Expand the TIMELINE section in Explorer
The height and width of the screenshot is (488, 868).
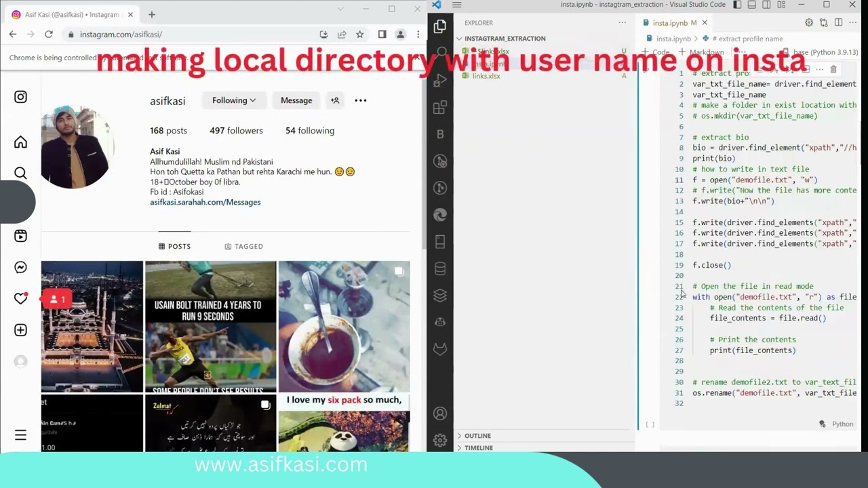(546, 448)
